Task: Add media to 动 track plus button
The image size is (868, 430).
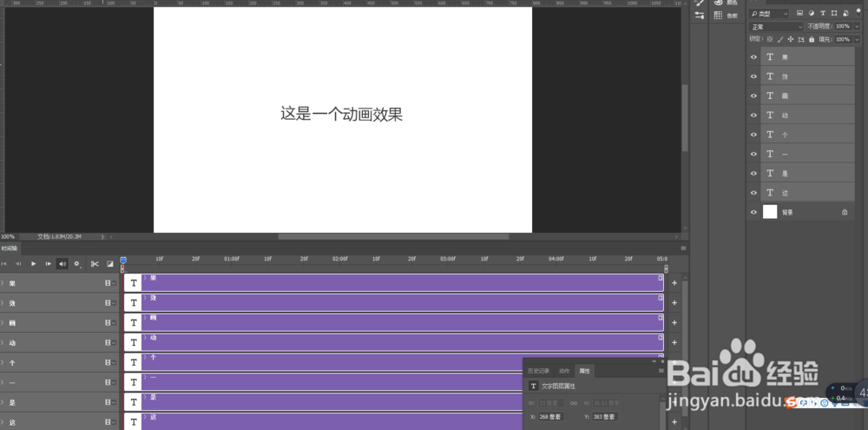Action: (674, 343)
